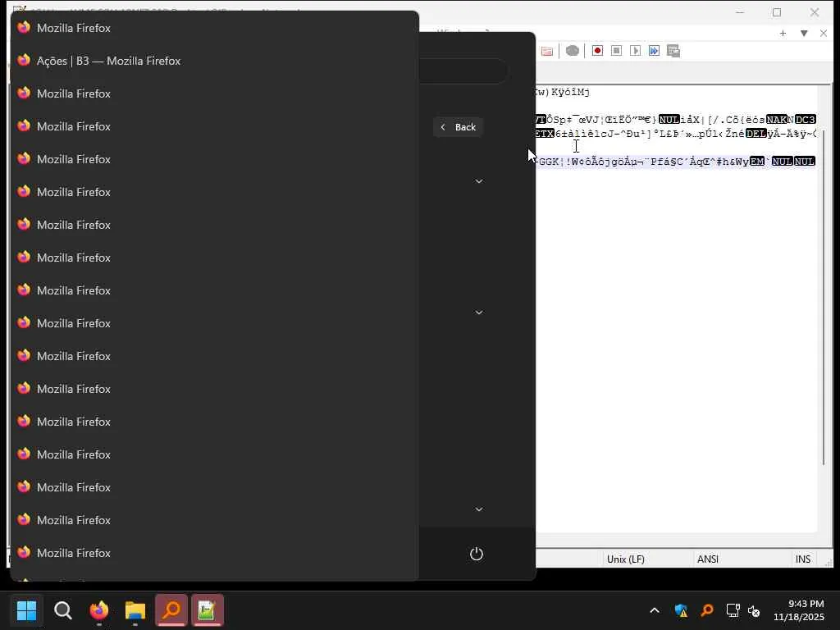Screen dimensions: 840x630
Task: Add a new tab with the plus icon
Action: tap(783, 33)
